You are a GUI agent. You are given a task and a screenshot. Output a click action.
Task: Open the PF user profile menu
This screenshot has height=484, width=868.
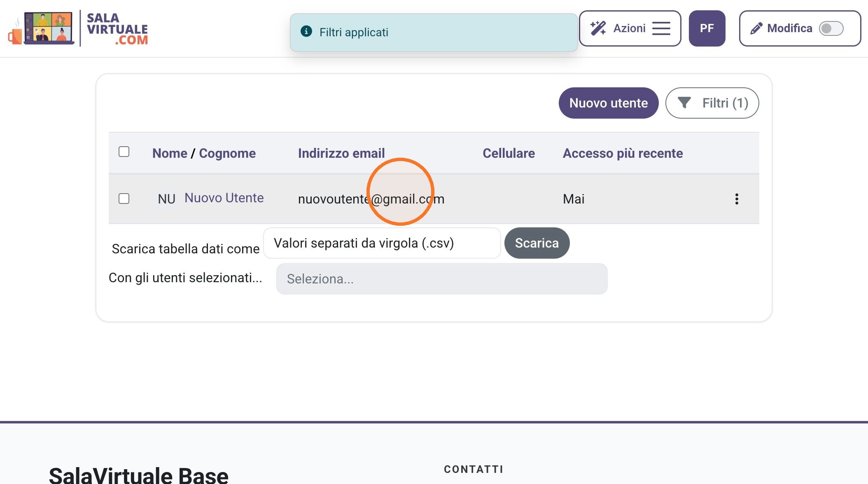(x=707, y=28)
